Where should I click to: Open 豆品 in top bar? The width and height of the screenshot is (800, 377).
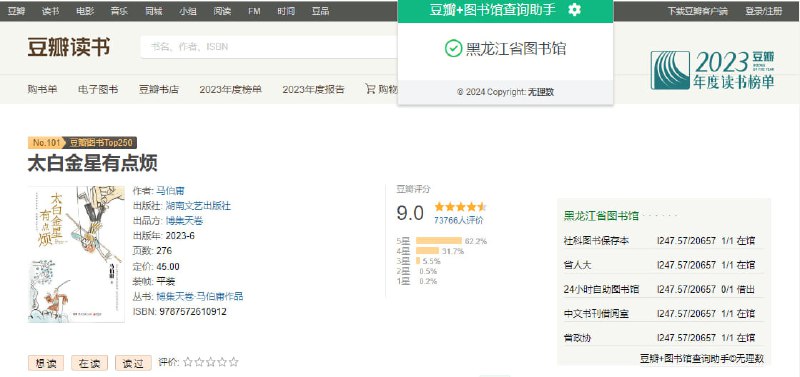(320, 11)
